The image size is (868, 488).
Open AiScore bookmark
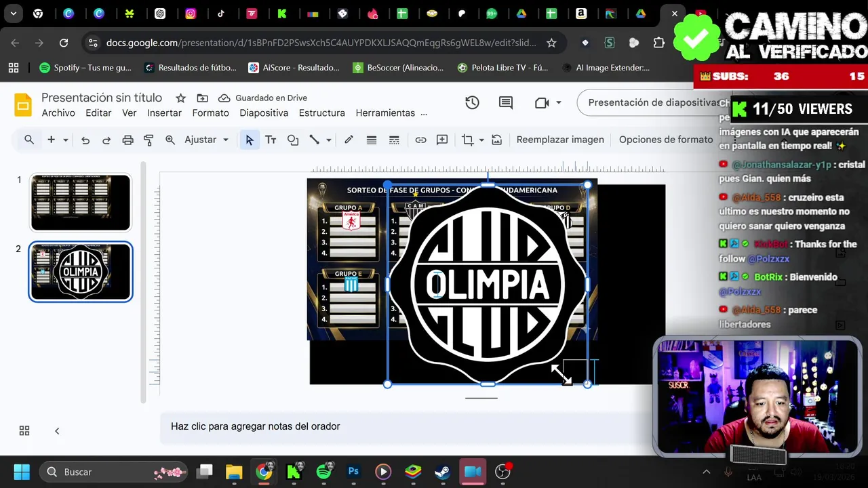pyautogui.click(x=294, y=68)
